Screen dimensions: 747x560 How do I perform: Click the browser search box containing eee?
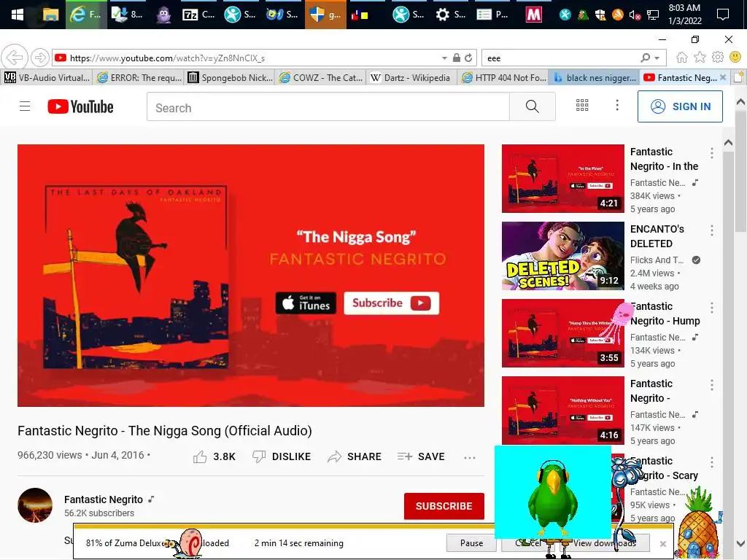[x=560, y=58]
